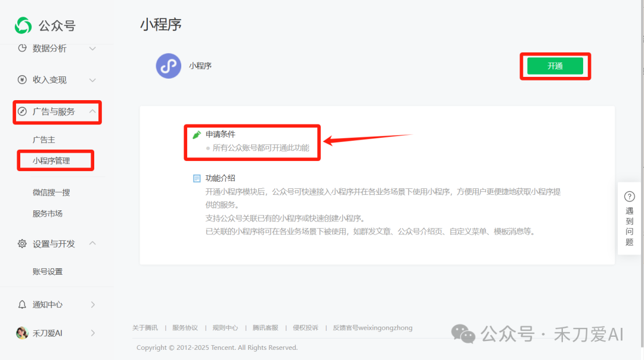Image resolution: width=644 pixels, height=360 pixels.
Task: Click the 禾刀爱AI profile avatar
Action: 22,333
